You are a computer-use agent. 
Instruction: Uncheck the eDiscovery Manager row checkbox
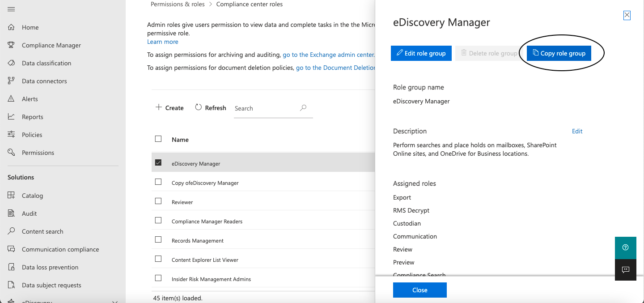[158, 162]
